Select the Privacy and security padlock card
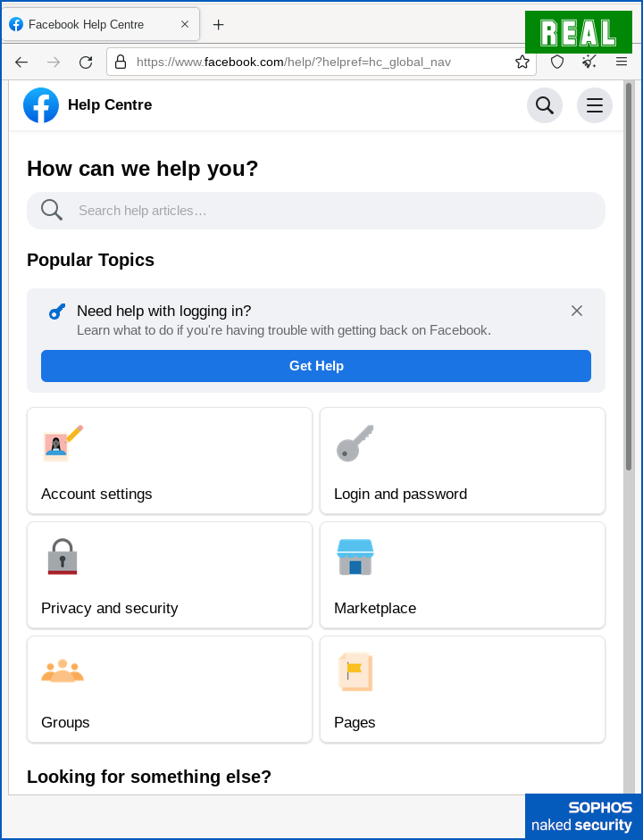 coord(170,575)
